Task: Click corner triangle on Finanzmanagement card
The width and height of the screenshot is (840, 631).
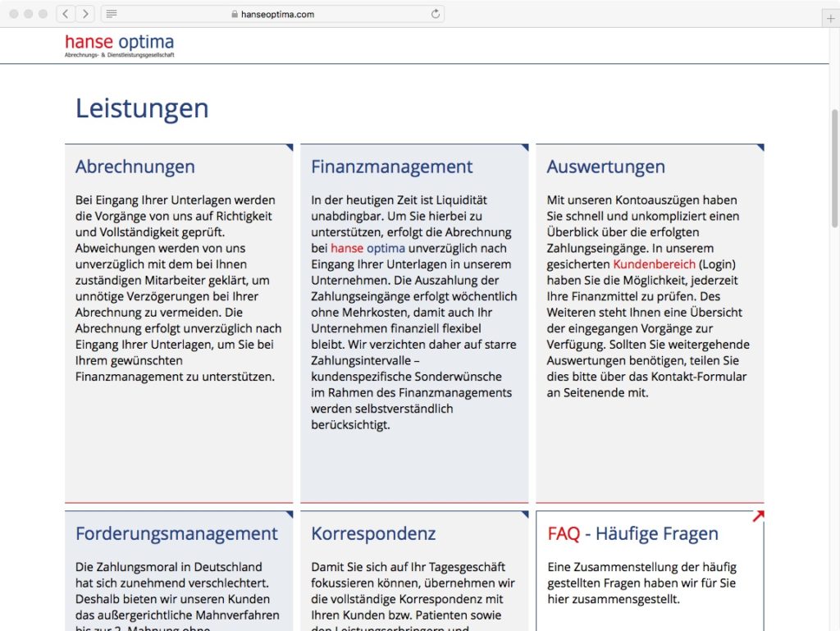Action: pos(524,149)
